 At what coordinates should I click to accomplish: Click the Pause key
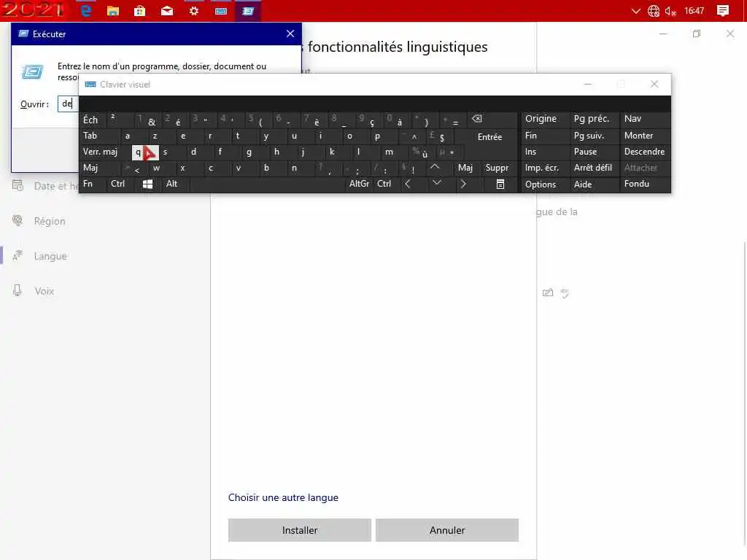[585, 152]
